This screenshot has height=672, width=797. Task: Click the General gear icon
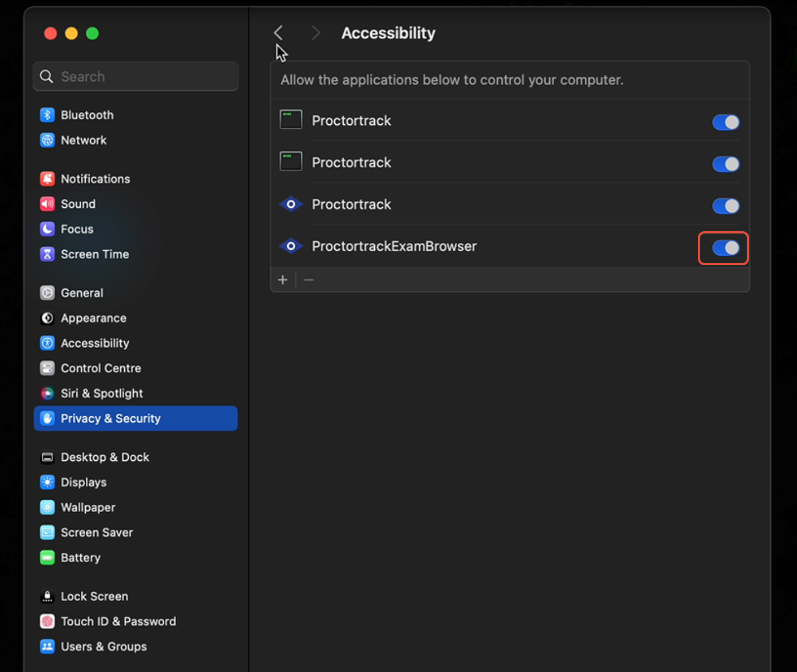47,293
